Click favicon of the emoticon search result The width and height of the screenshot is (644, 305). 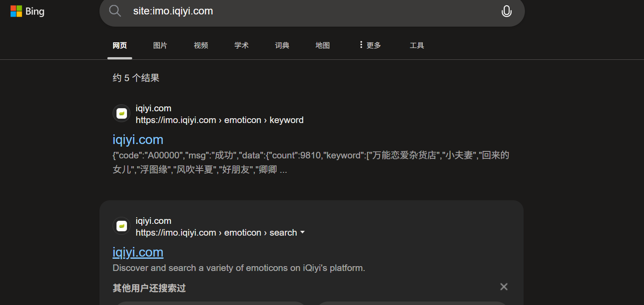click(x=122, y=226)
